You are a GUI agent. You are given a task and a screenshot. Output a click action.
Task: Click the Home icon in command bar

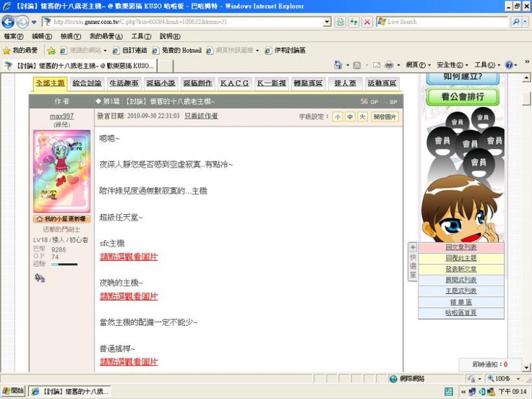338,65
